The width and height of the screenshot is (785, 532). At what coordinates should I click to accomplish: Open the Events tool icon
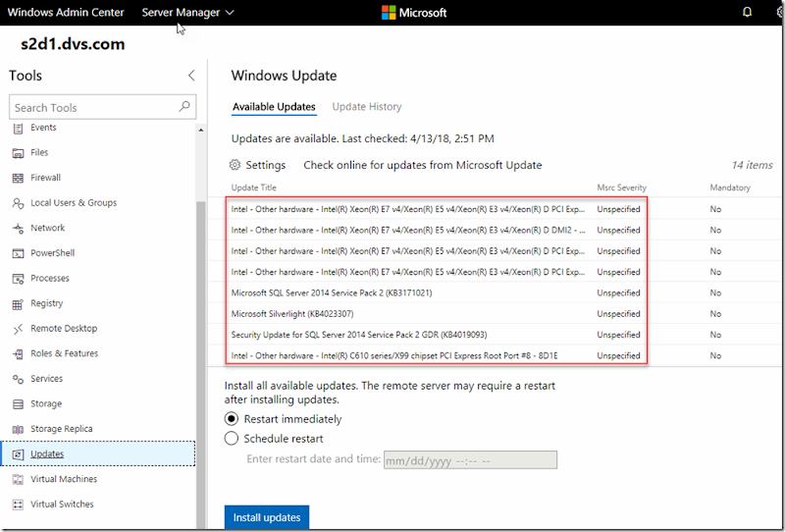(18, 129)
